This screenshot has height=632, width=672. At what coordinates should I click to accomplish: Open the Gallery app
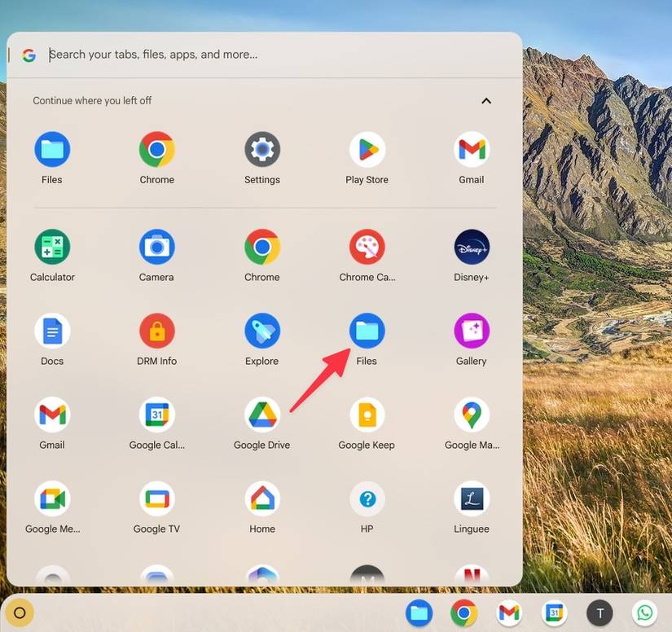click(472, 331)
